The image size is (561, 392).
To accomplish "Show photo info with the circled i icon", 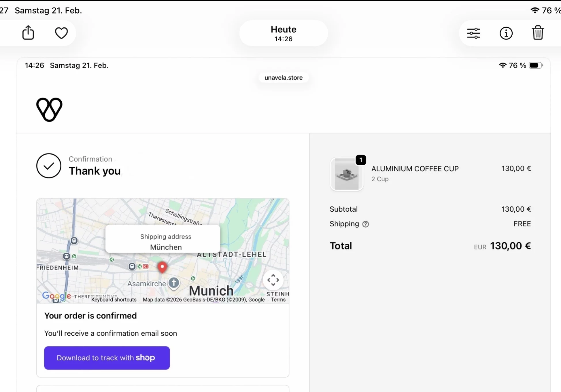I will click(506, 33).
